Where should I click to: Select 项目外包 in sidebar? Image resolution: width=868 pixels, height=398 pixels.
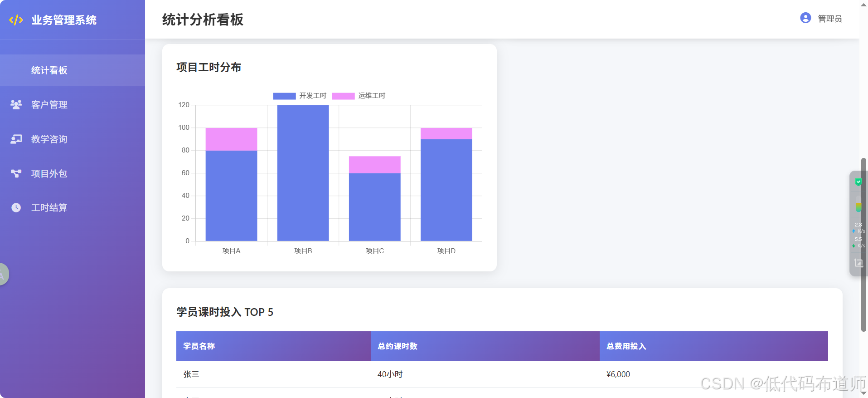click(73, 173)
